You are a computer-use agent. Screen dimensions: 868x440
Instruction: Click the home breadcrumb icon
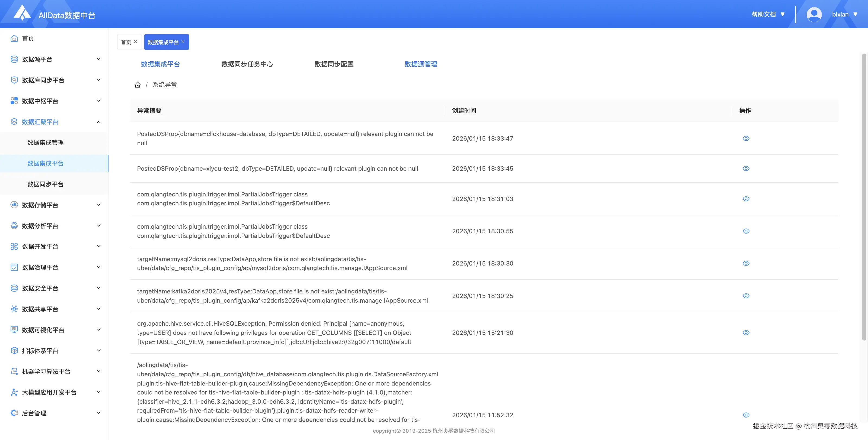tap(138, 85)
